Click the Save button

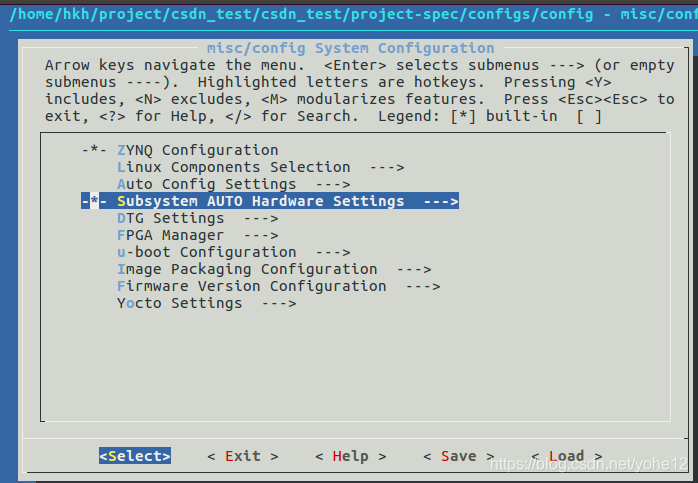point(459,456)
